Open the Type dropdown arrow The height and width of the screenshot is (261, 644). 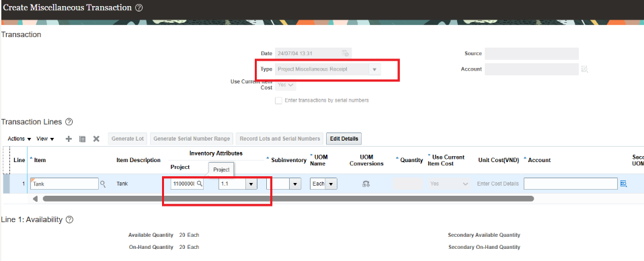374,69
